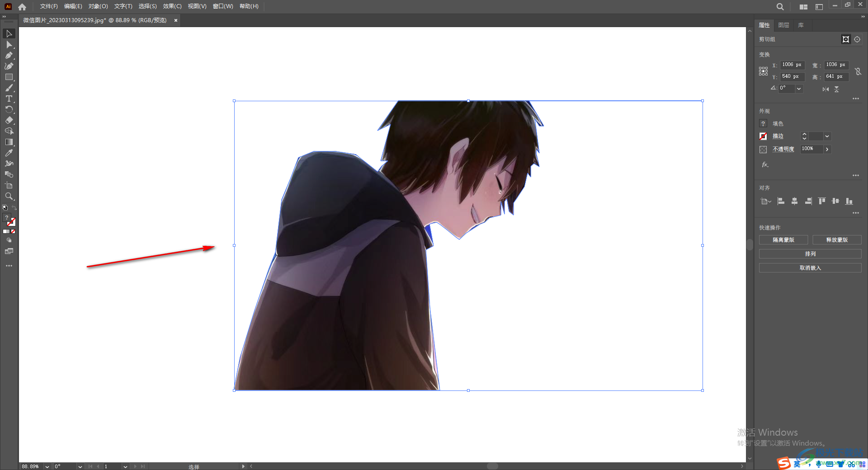Open 效果(C) menu
Screen dimensions: 868x470
[172, 6]
